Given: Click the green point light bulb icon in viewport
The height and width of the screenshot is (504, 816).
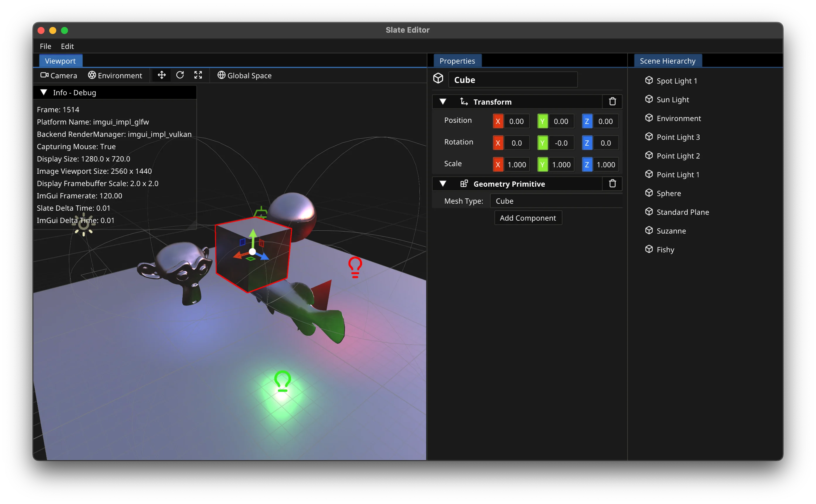Looking at the screenshot, I should click(283, 381).
